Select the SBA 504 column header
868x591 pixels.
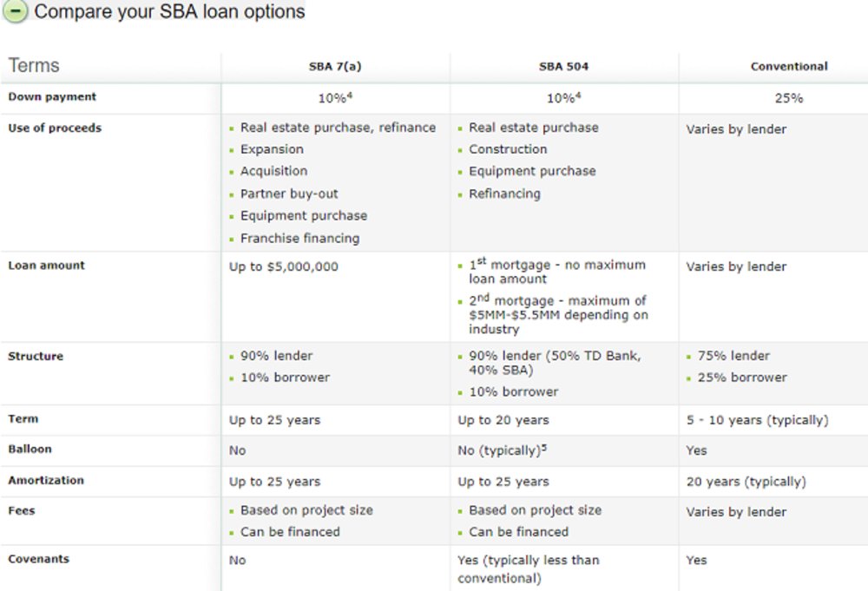tap(564, 66)
